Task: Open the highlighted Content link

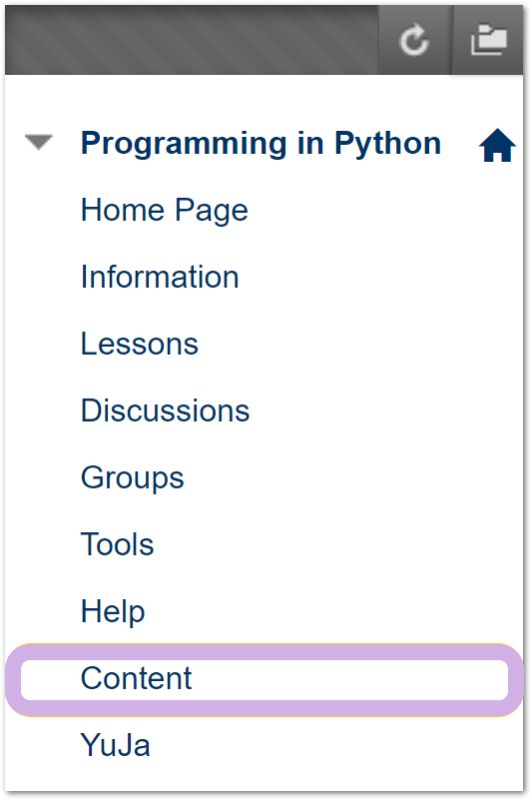Action: (136, 678)
